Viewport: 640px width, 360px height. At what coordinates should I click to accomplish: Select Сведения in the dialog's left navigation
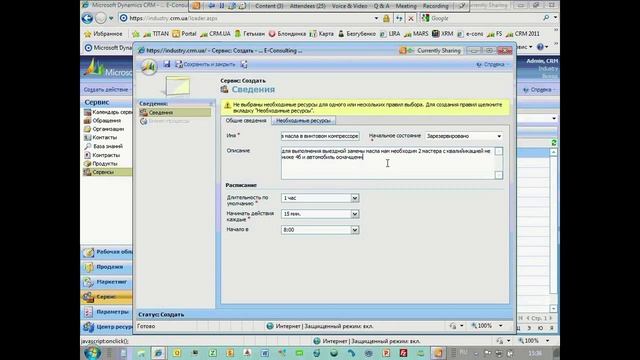coord(175,113)
